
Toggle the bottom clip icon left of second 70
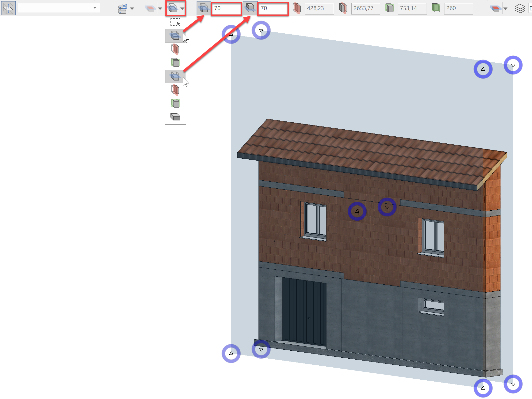[250, 8]
